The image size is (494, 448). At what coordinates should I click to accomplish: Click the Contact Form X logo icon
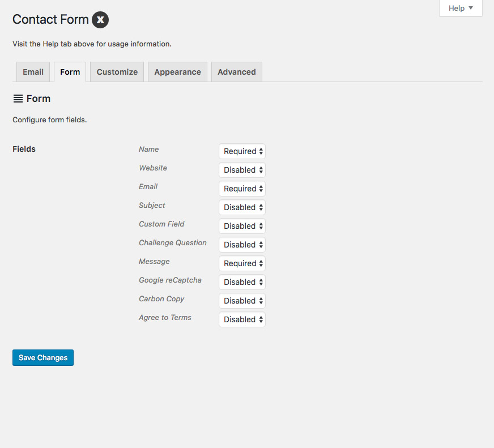100,20
